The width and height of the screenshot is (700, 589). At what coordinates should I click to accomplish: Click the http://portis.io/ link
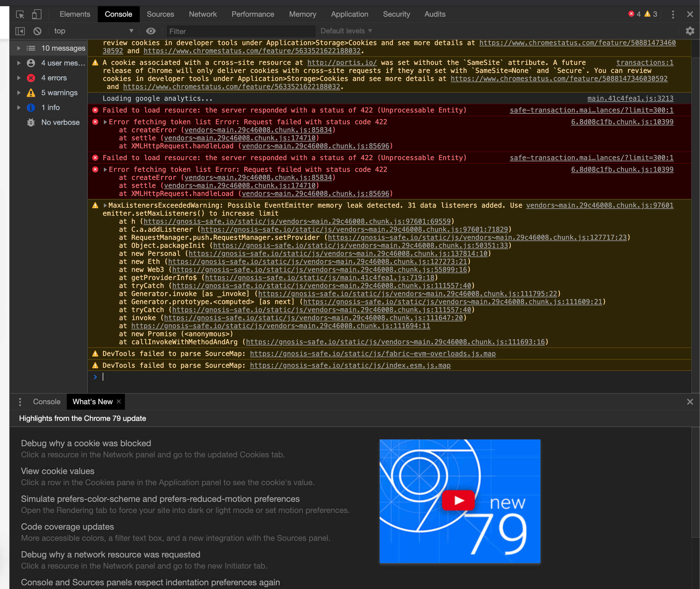click(342, 63)
